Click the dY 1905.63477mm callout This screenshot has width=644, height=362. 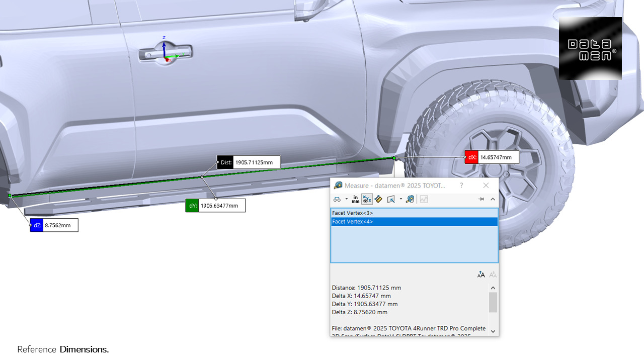(x=215, y=205)
